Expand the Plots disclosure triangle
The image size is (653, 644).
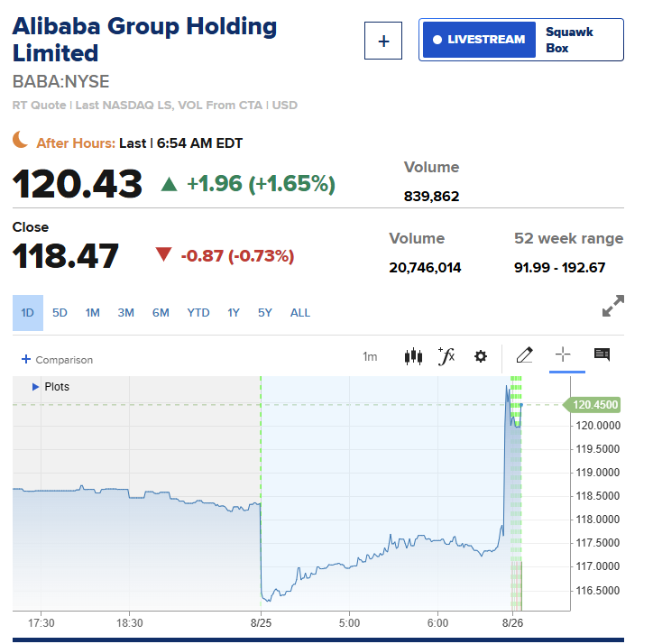35,387
